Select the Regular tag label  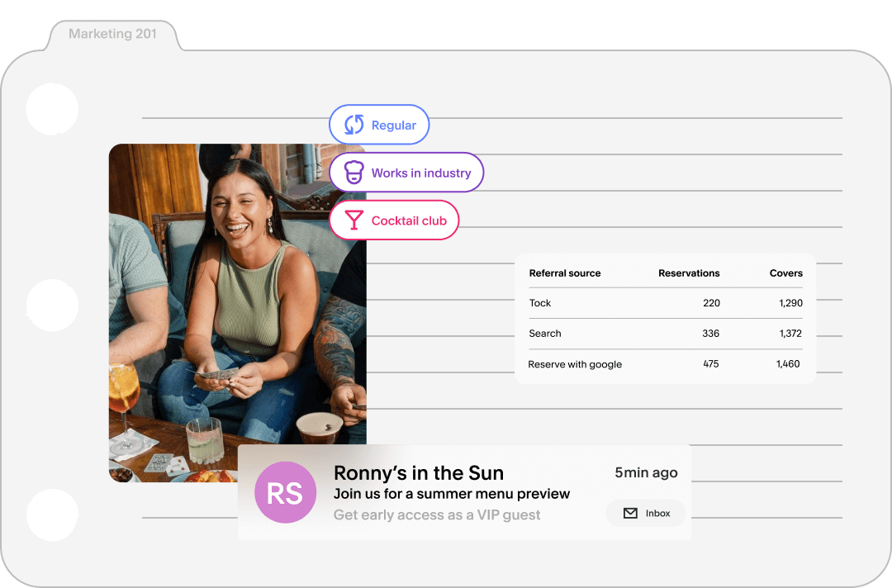coord(394,126)
